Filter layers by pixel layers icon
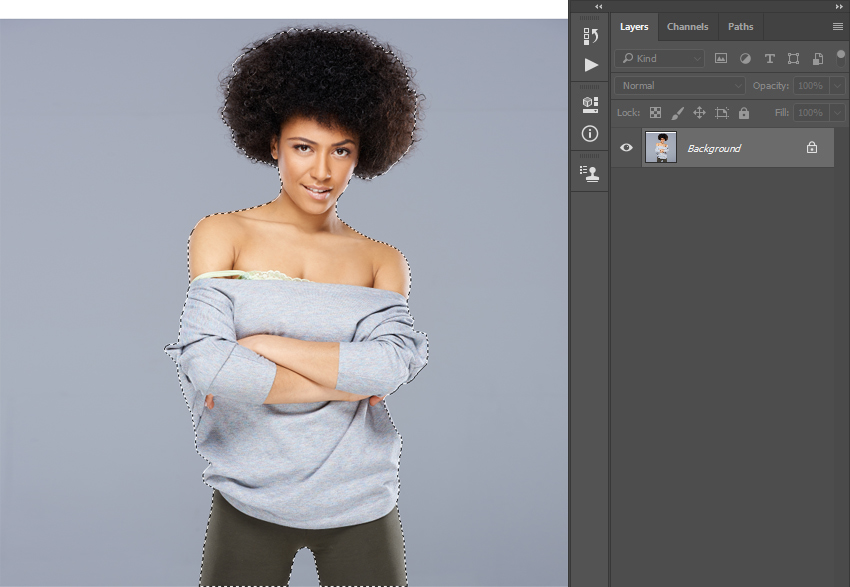 (721, 59)
